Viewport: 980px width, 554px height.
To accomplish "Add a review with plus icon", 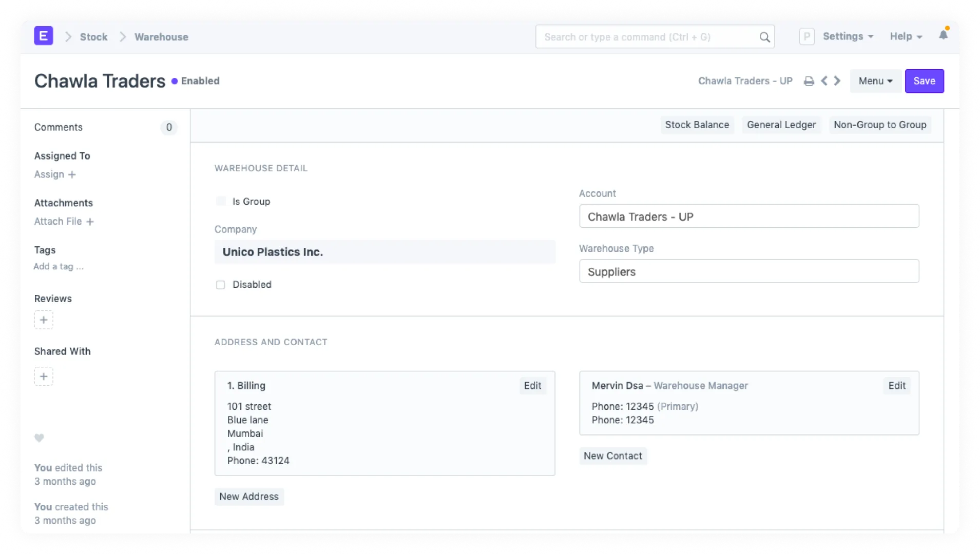I will tap(44, 320).
